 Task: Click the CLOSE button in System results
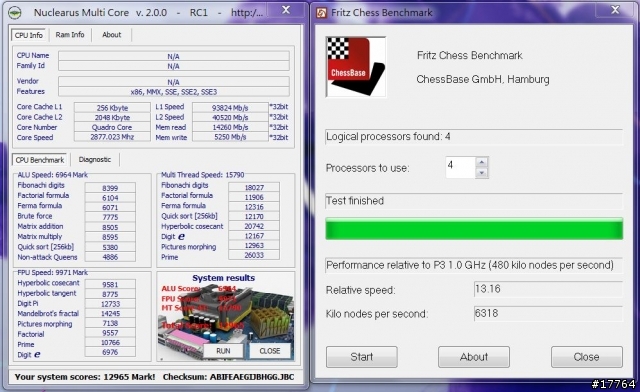pyautogui.click(x=270, y=351)
